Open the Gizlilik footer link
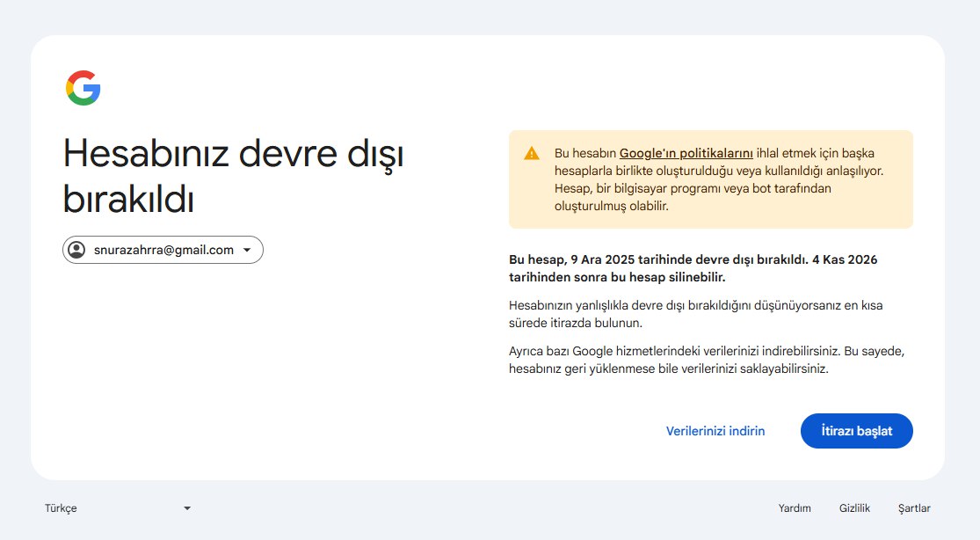Viewport: 980px width, 540px height. [x=854, y=508]
